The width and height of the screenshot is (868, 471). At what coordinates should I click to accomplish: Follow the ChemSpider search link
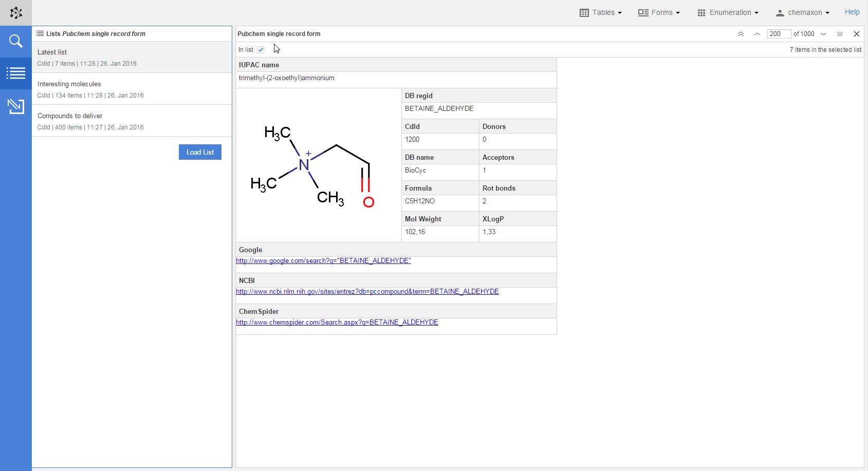pos(337,323)
